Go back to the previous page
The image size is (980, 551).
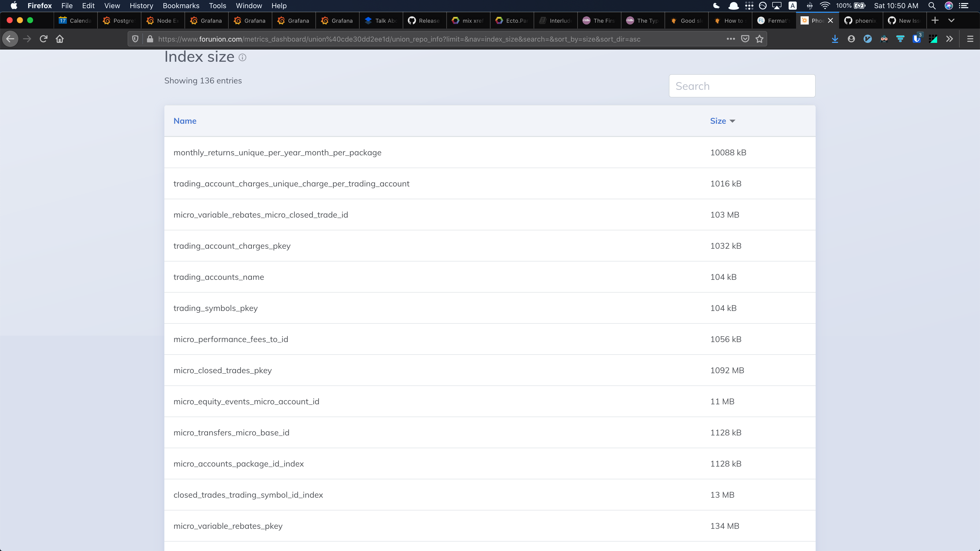[x=10, y=39]
